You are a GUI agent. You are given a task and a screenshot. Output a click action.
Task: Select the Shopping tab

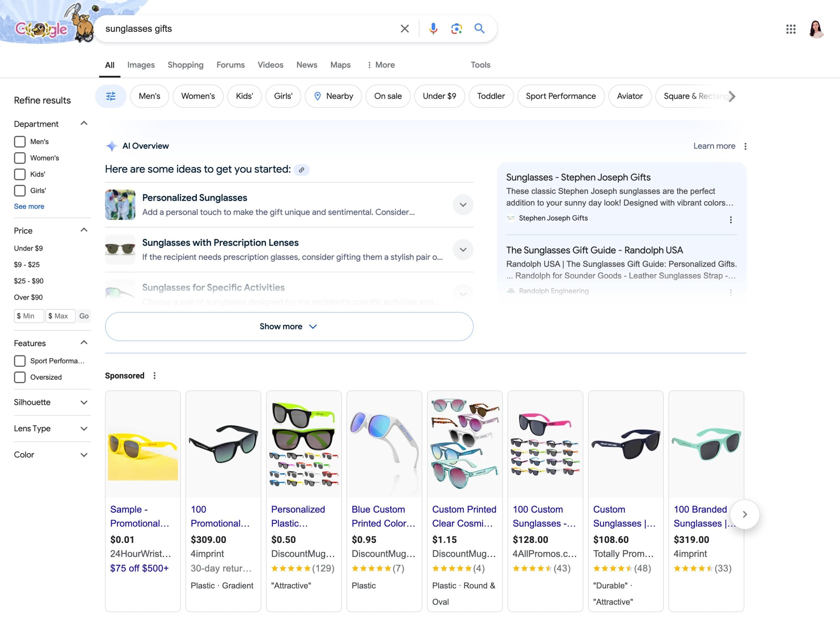[185, 64]
